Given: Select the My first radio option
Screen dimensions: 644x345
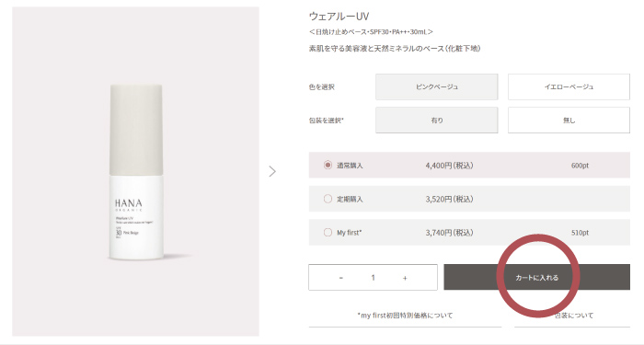Looking at the screenshot, I should [328, 233].
